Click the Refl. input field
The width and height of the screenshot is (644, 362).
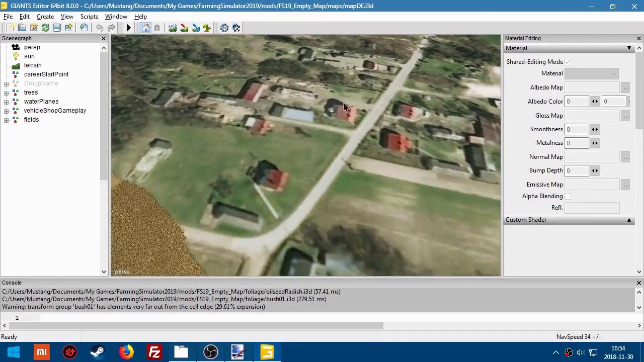click(x=592, y=208)
